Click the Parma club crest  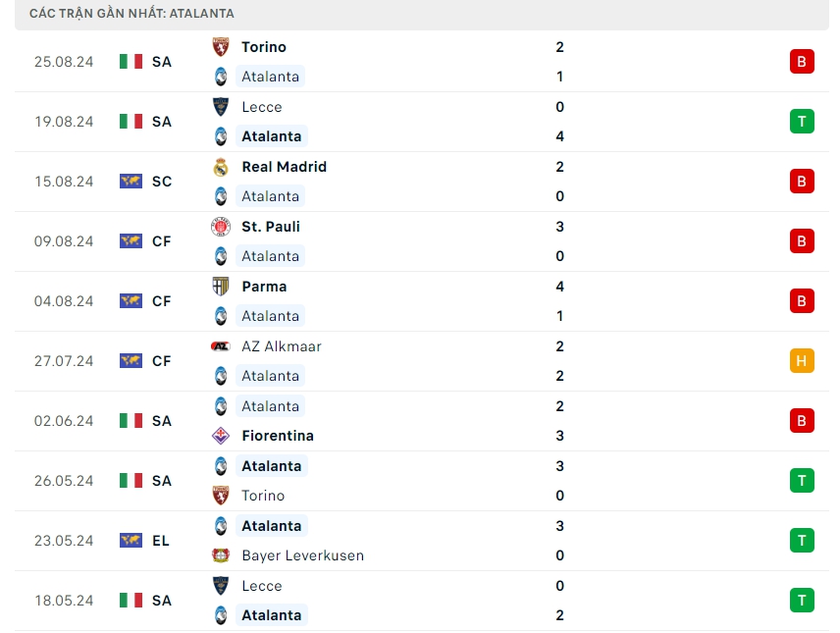click(221, 287)
